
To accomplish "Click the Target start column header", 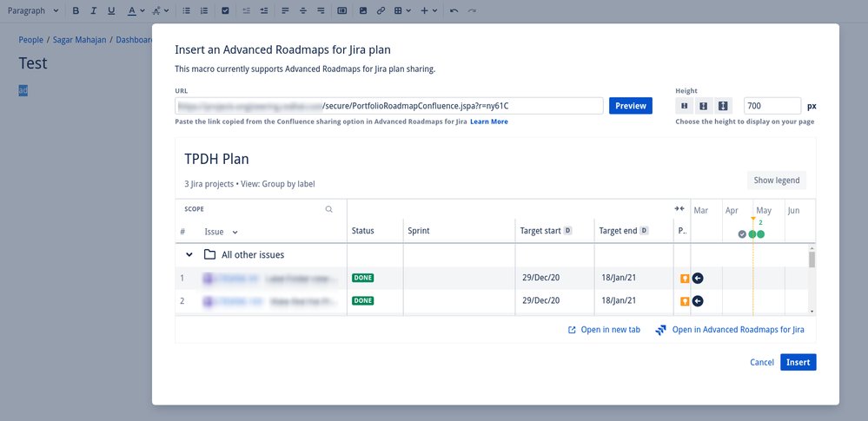I will [x=546, y=231].
